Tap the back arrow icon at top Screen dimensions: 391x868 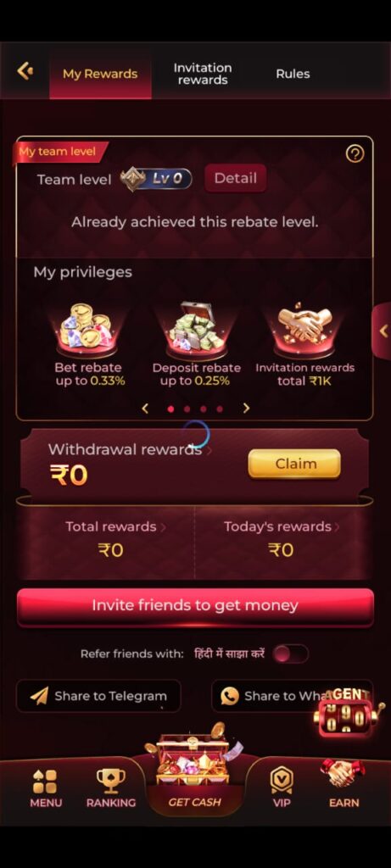(25, 71)
